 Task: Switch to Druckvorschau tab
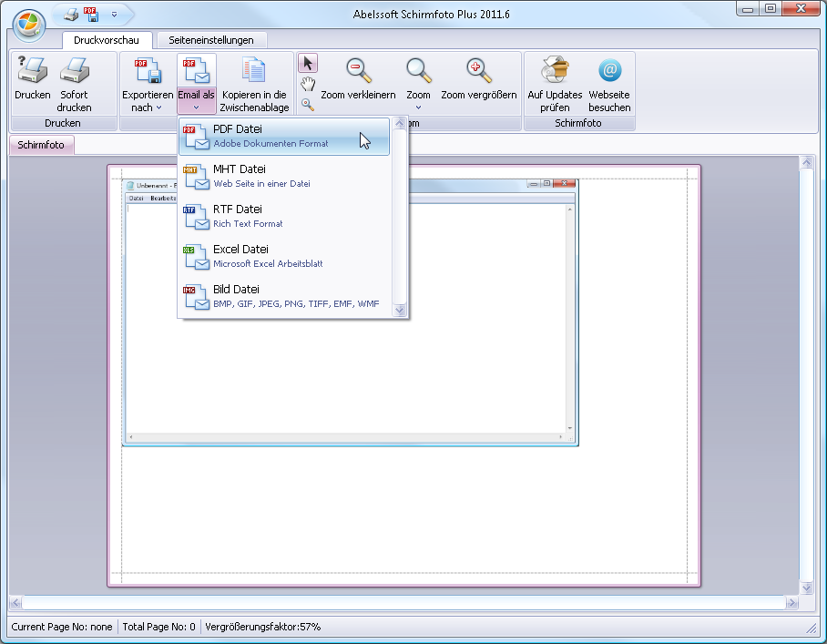coord(107,40)
